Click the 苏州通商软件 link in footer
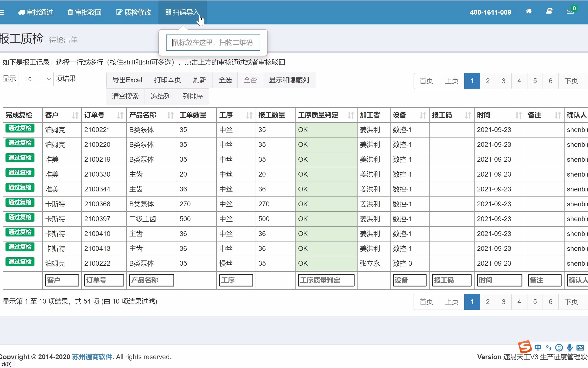The height and width of the screenshot is (368, 588). (92, 356)
